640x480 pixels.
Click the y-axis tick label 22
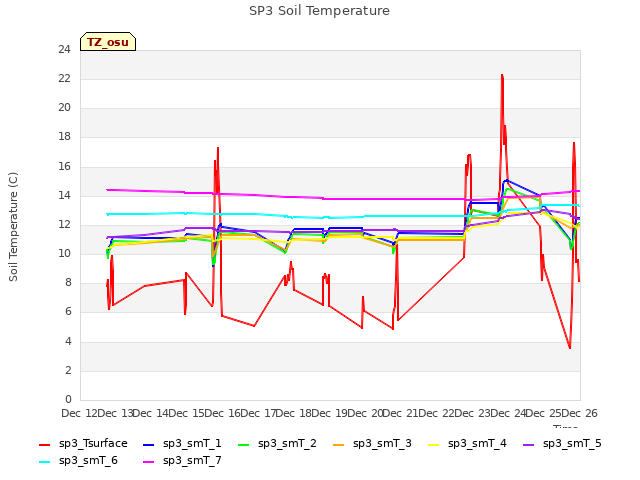64,79
